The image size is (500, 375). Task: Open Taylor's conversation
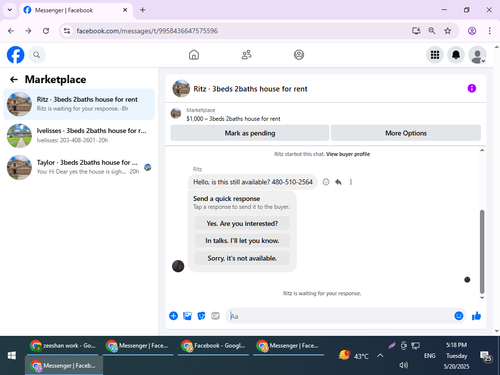(79, 167)
